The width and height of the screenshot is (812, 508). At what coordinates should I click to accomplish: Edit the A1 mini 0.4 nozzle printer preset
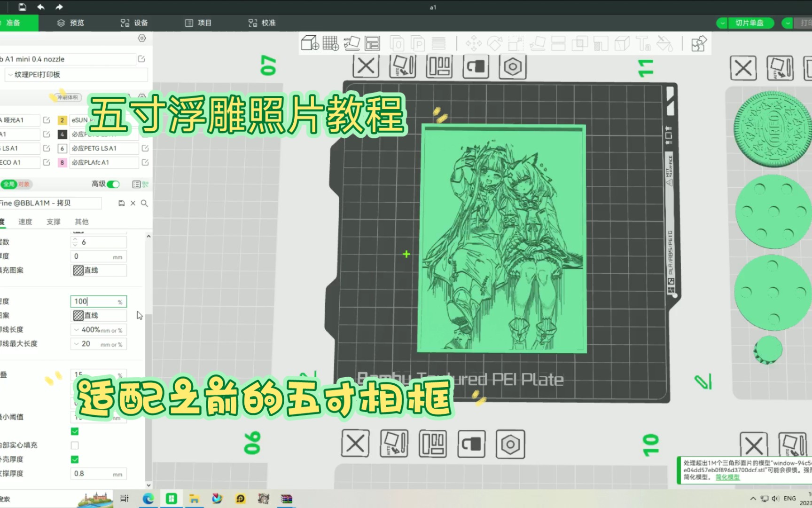tap(141, 59)
